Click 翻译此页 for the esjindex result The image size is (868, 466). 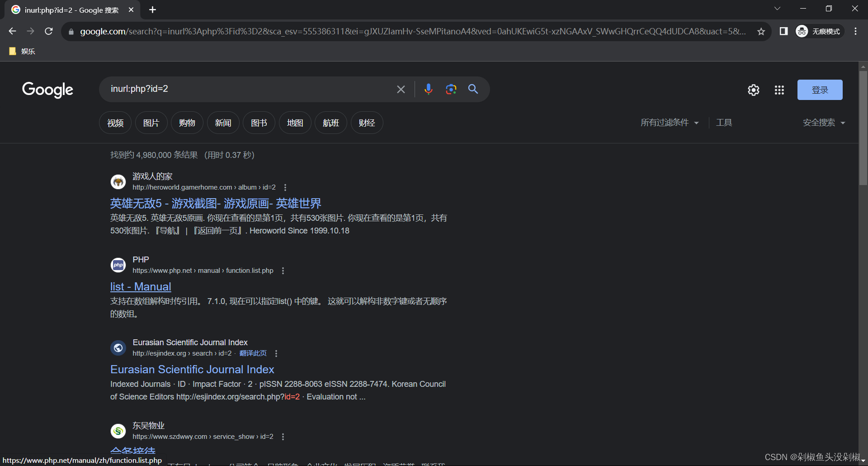tap(253, 353)
